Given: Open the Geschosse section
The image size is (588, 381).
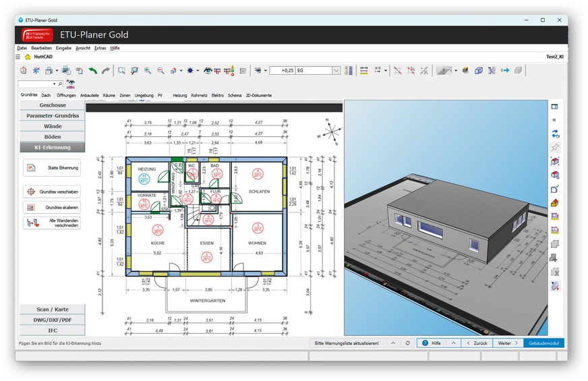Looking at the screenshot, I should pyautogui.click(x=53, y=105).
